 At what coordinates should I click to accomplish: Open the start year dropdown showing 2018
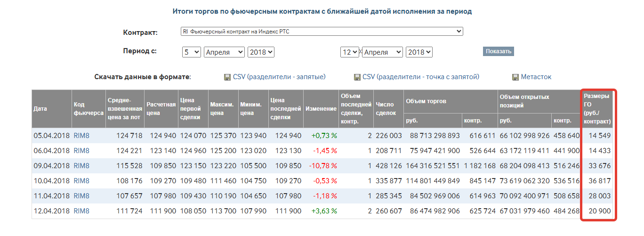[261, 52]
